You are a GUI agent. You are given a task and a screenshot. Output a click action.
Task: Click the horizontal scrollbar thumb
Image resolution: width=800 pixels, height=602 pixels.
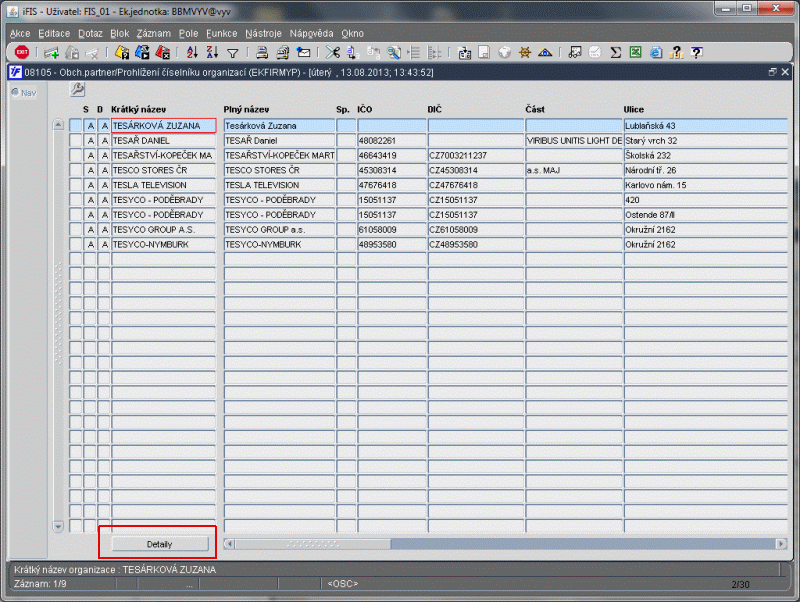pyautogui.click(x=313, y=544)
